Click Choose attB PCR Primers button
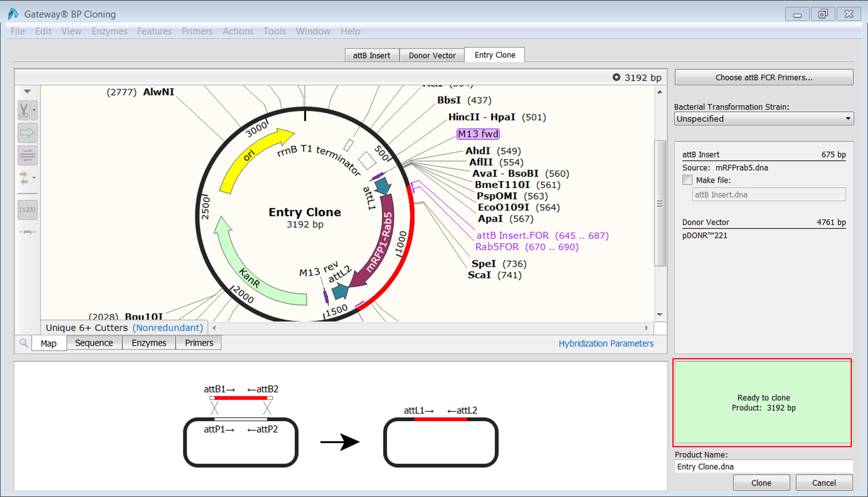This screenshot has height=497, width=868. [x=764, y=78]
